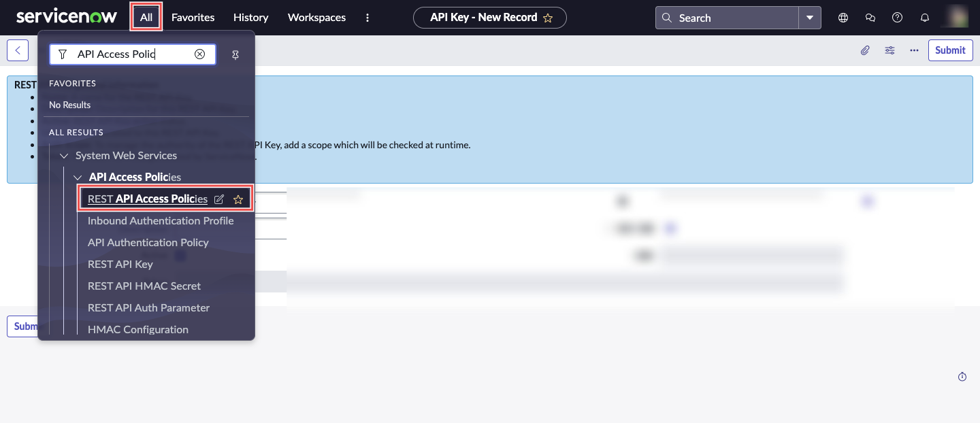Open the Connect chat sidebar
The height and width of the screenshot is (423, 980).
tap(870, 17)
